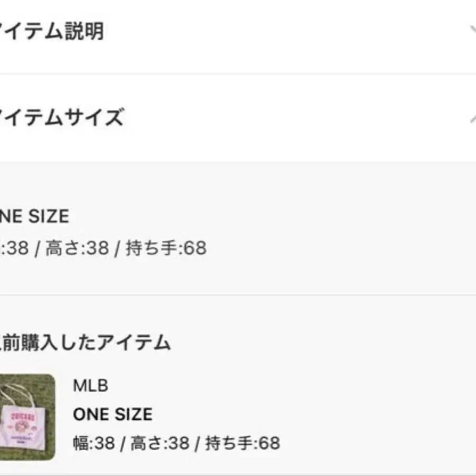
Task: Open the MLB brand name
Action: [x=90, y=386]
